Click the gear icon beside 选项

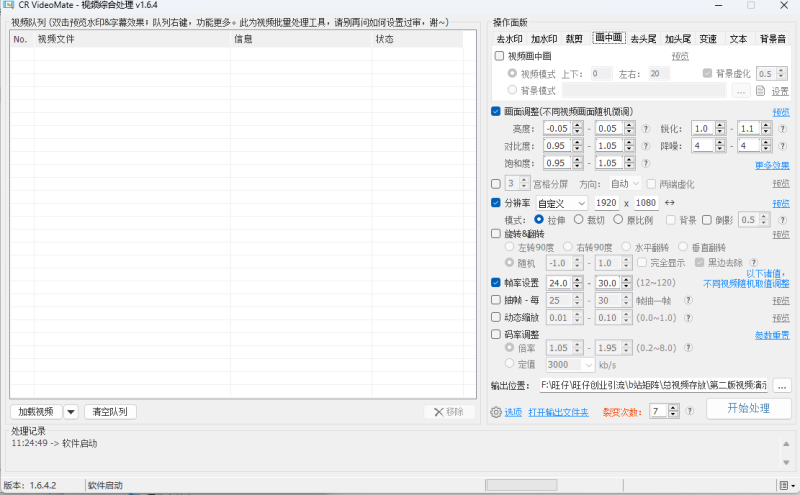pos(495,412)
